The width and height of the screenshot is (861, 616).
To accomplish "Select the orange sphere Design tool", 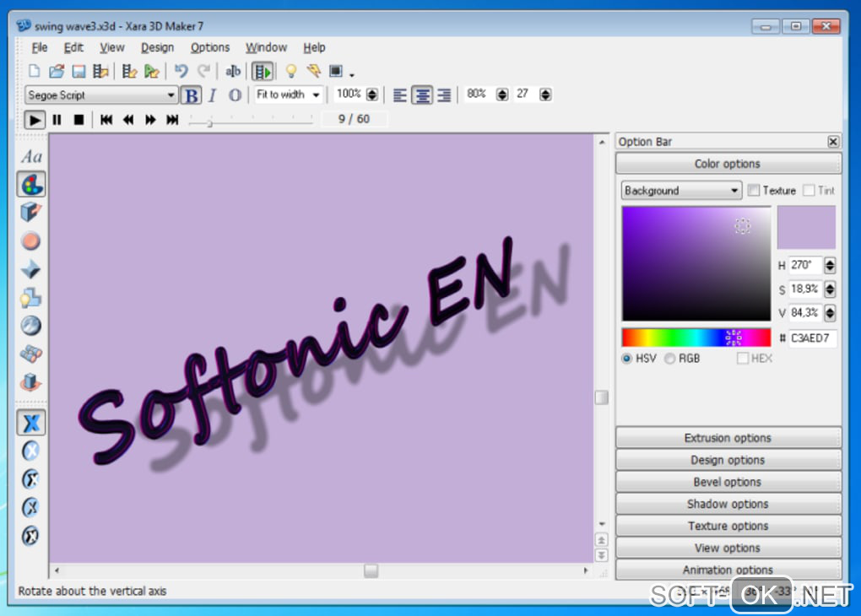I will coord(31,241).
